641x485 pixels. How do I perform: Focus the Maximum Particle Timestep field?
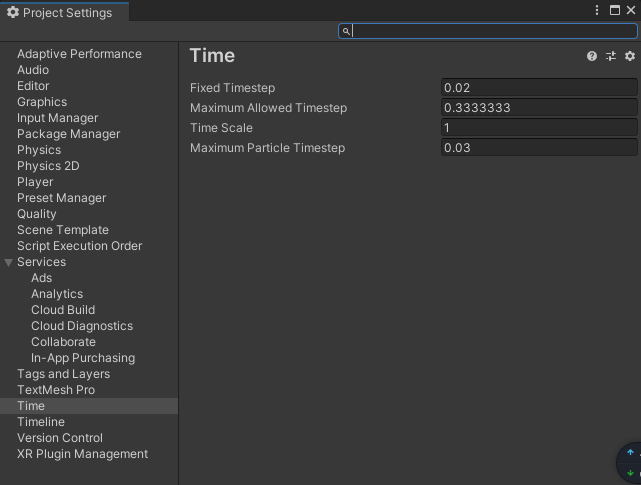tap(538, 148)
